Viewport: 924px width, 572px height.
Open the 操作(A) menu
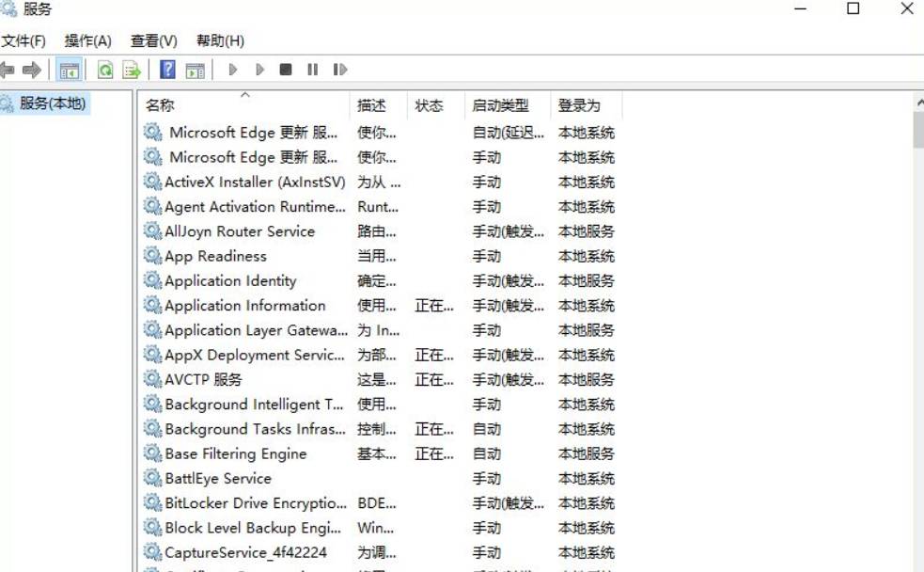[x=87, y=40]
